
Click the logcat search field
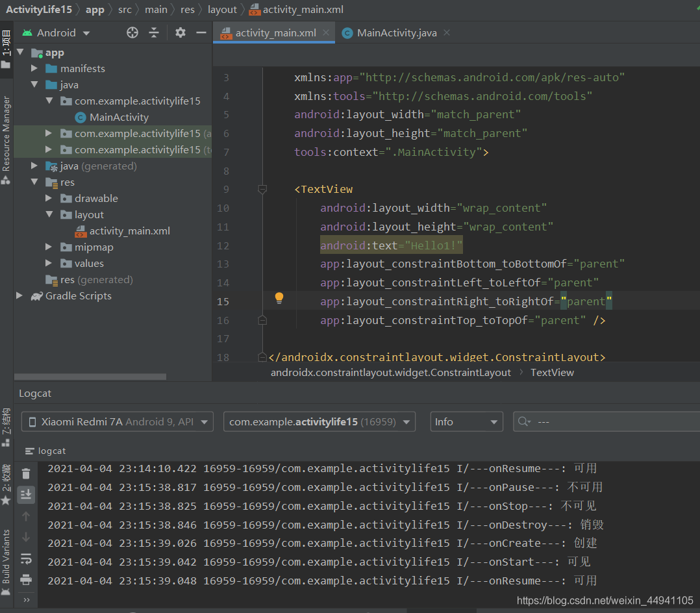[x=607, y=421]
